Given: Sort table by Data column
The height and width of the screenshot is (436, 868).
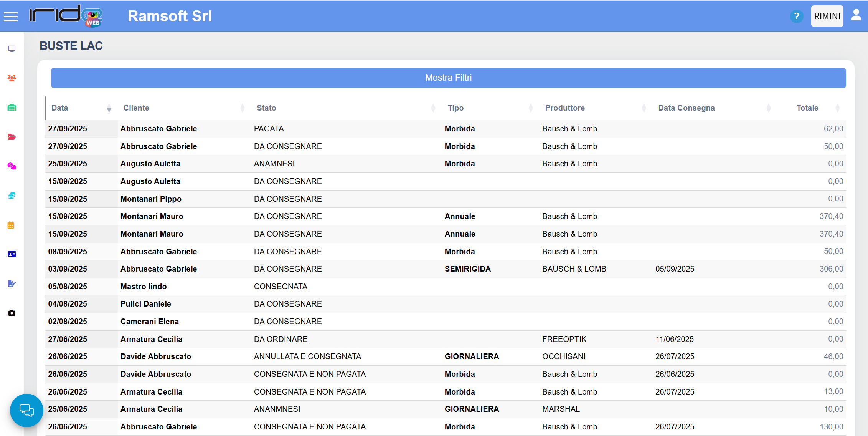Looking at the screenshot, I should (x=60, y=108).
